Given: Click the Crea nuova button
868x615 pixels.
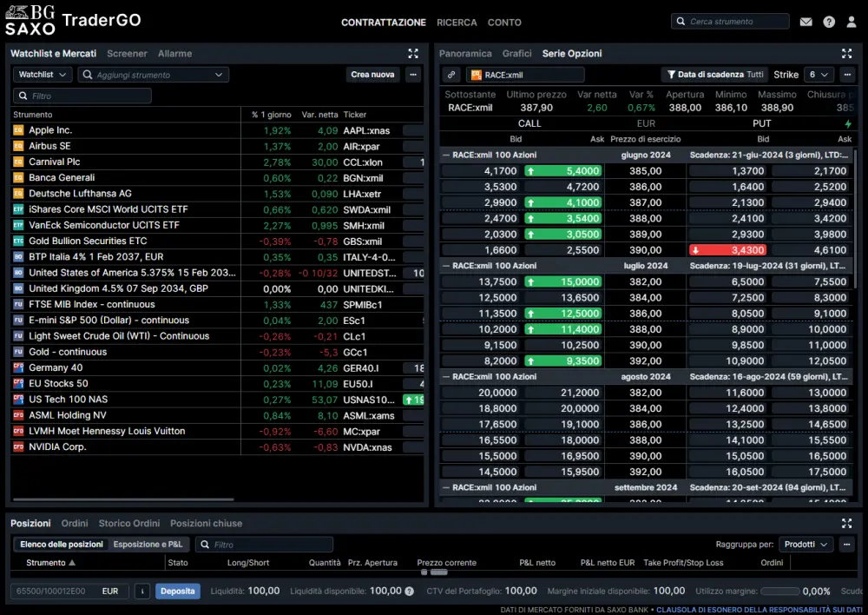Looking at the screenshot, I should coord(372,74).
